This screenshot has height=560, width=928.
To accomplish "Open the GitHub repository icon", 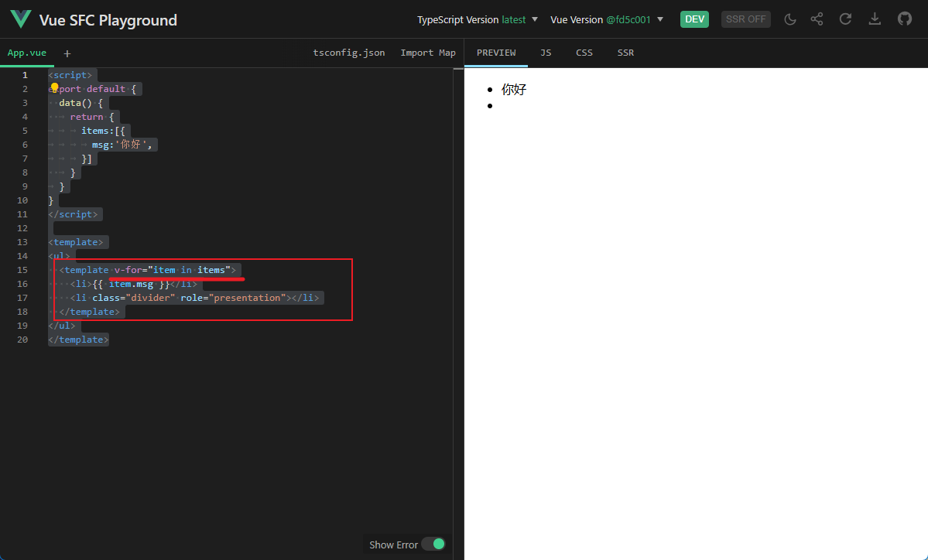I will pos(904,19).
